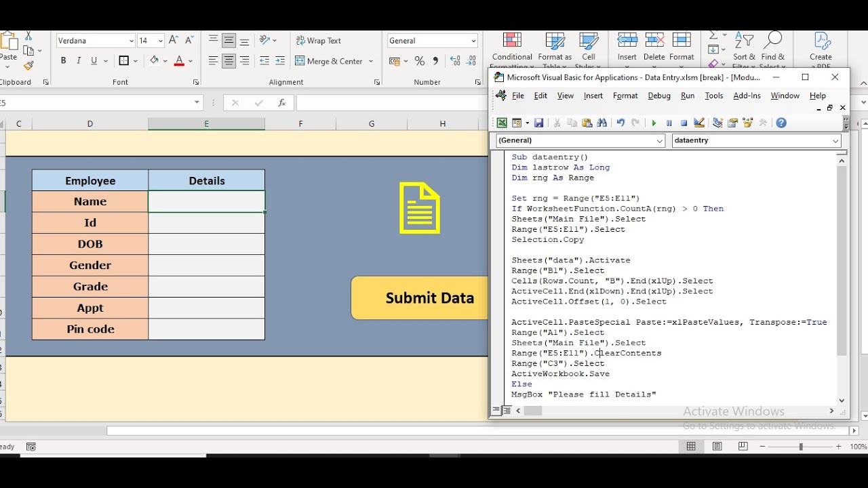The width and height of the screenshot is (868, 488).
Task: Click View Microsoft Excel icon in VBA toolbar
Action: 502,123
